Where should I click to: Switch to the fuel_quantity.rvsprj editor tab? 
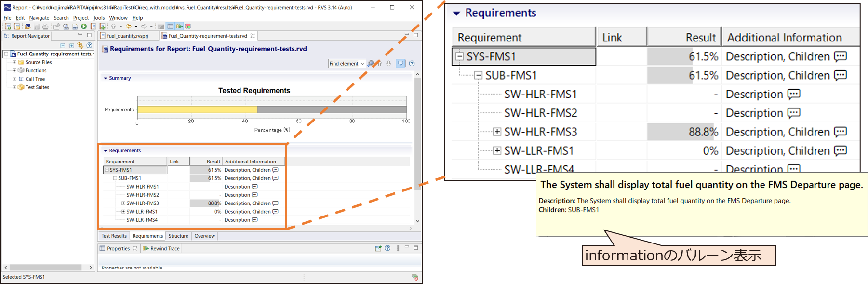[x=127, y=36]
